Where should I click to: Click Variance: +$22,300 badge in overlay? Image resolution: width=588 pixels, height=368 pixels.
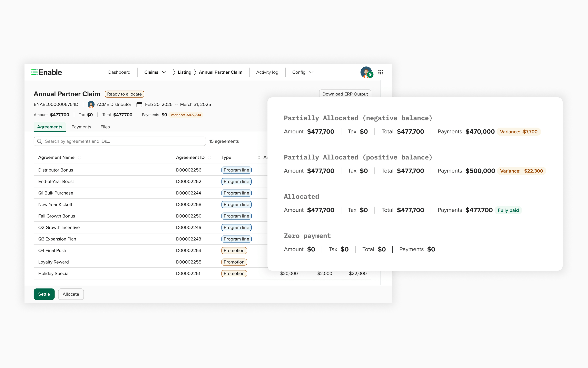tap(521, 171)
